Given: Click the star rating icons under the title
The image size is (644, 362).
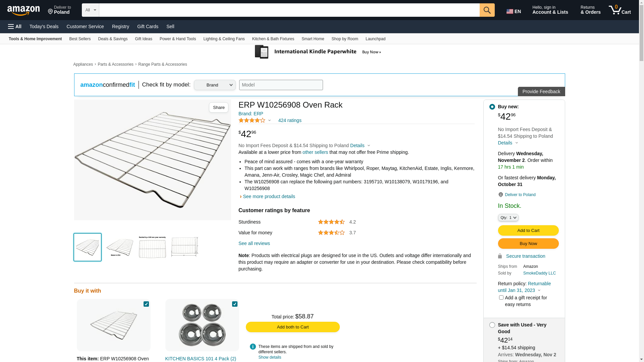Looking at the screenshot, I should point(252,120).
